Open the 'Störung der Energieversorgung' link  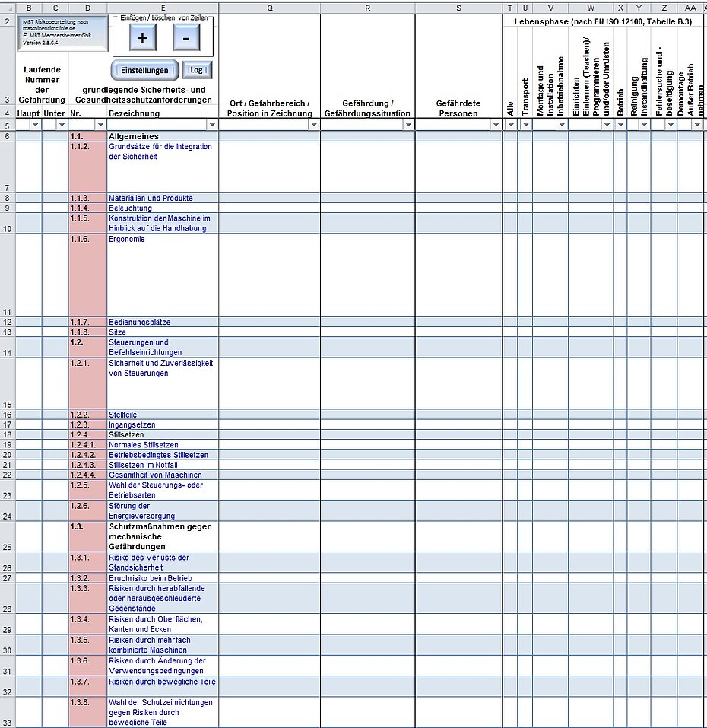(x=142, y=510)
